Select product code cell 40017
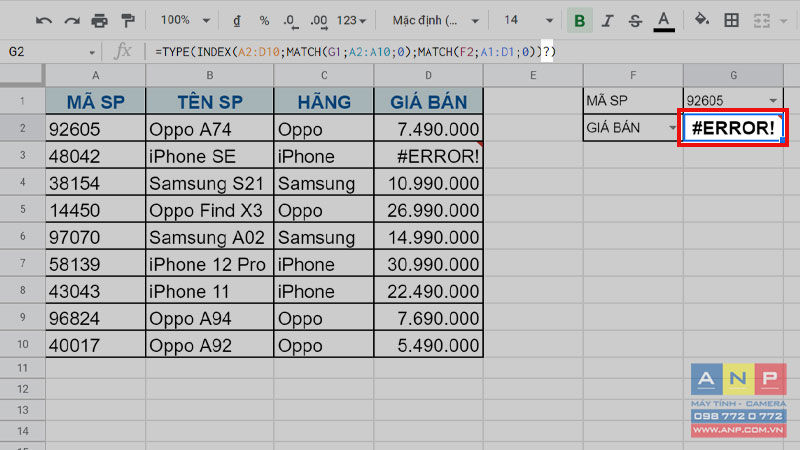This screenshot has width=800, height=450. click(95, 345)
